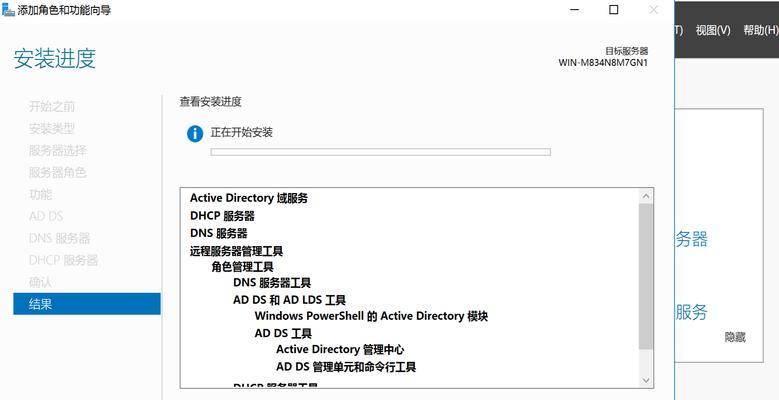Select the 确认 wizard step
Image resolution: width=779 pixels, height=400 pixels.
point(40,282)
